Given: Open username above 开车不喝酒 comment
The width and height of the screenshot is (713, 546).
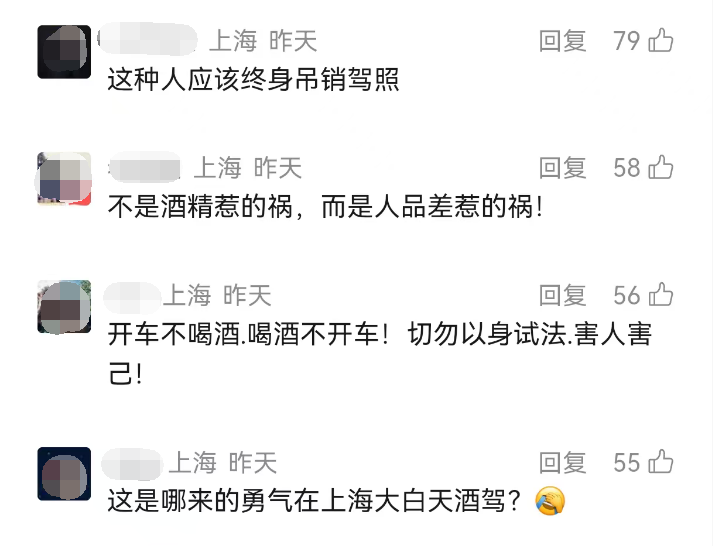Looking at the screenshot, I should [131, 295].
